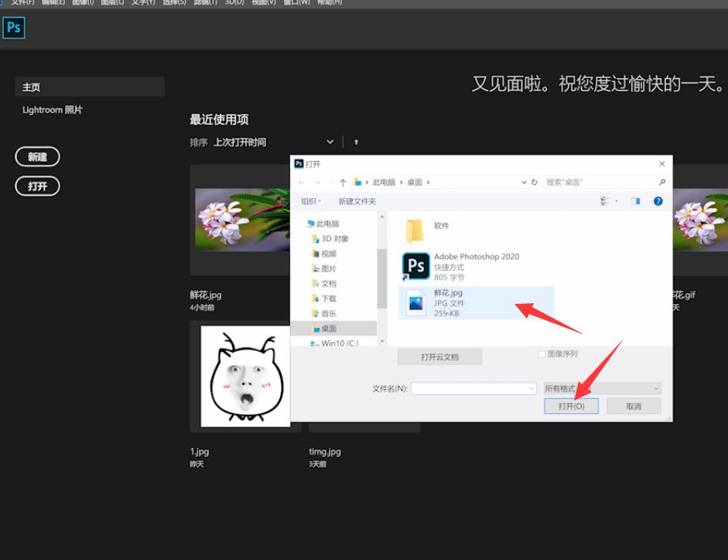Select 图片 in the folder tree
The image size is (728, 560).
[324, 268]
